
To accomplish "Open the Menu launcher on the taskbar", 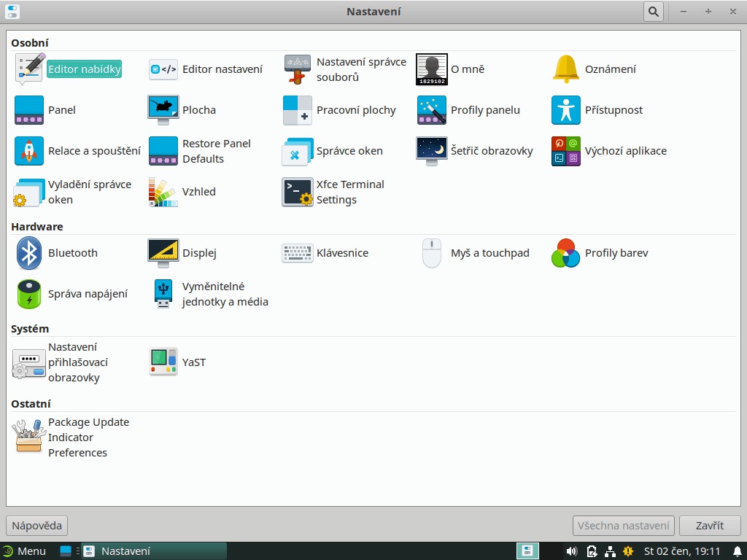I will click(24, 551).
